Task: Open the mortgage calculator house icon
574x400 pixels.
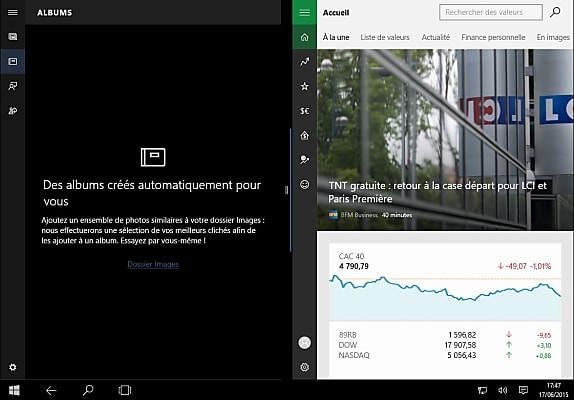Action: point(305,135)
